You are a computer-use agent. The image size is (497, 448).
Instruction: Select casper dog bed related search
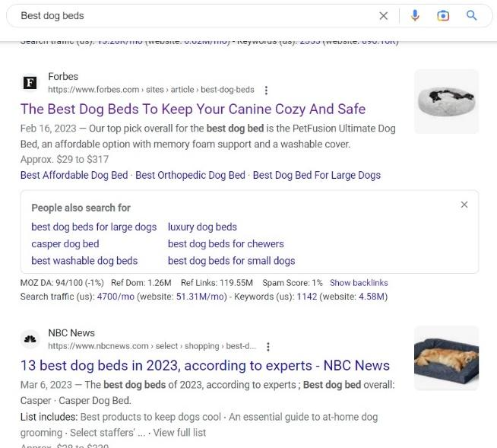coord(65,244)
